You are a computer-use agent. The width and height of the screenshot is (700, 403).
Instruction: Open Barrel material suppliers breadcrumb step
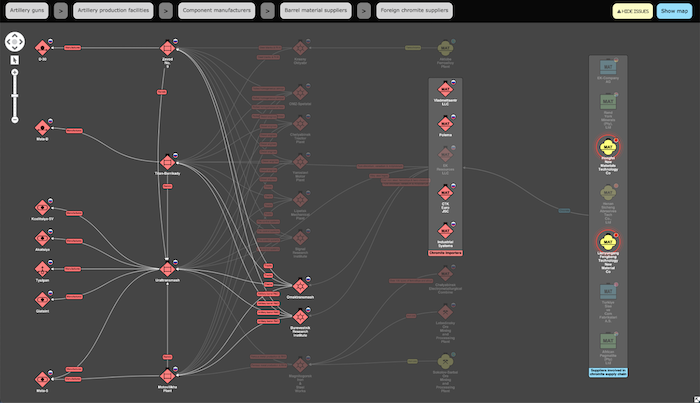point(316,11)
